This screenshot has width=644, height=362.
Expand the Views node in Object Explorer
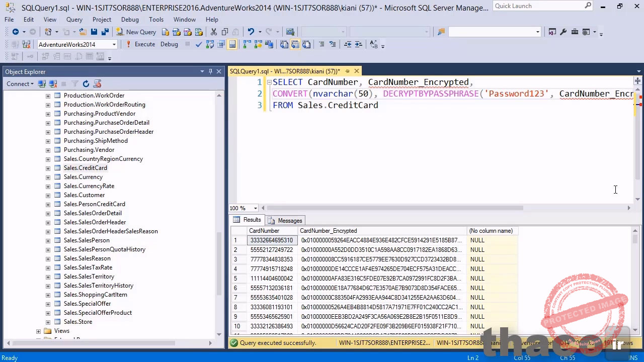point(38,331)
